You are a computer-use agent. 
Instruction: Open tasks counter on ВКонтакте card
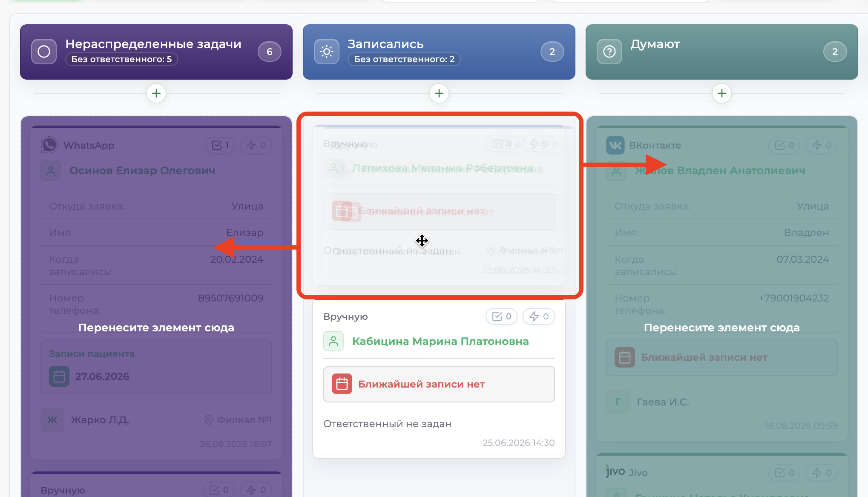pos(784,145)
